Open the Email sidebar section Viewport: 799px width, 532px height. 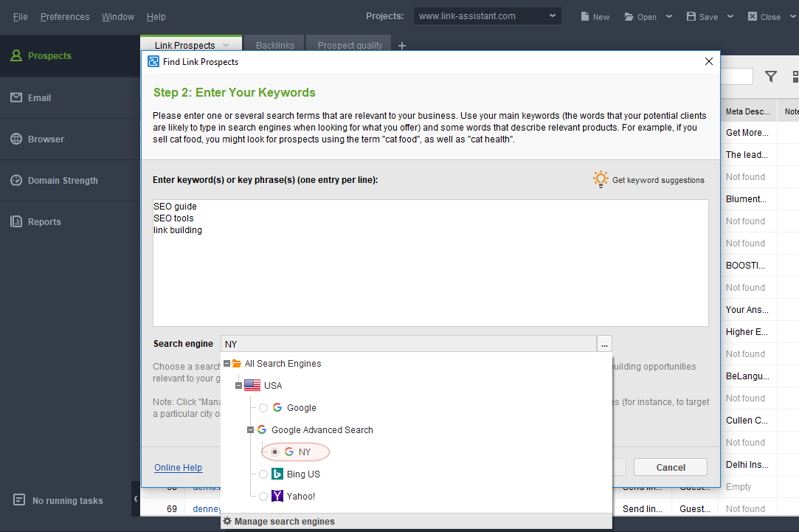click(70, 97)
